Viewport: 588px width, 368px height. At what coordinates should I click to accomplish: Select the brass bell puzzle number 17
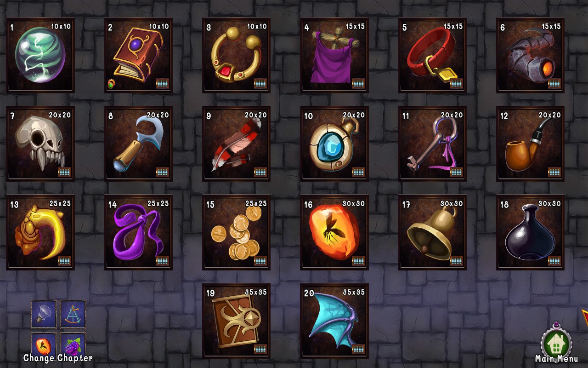pyautogui.click(x=432, y=232)
